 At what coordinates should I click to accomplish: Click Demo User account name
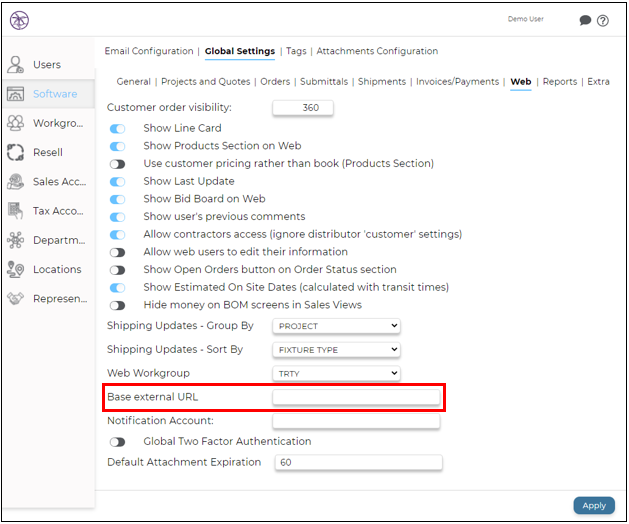526,19
